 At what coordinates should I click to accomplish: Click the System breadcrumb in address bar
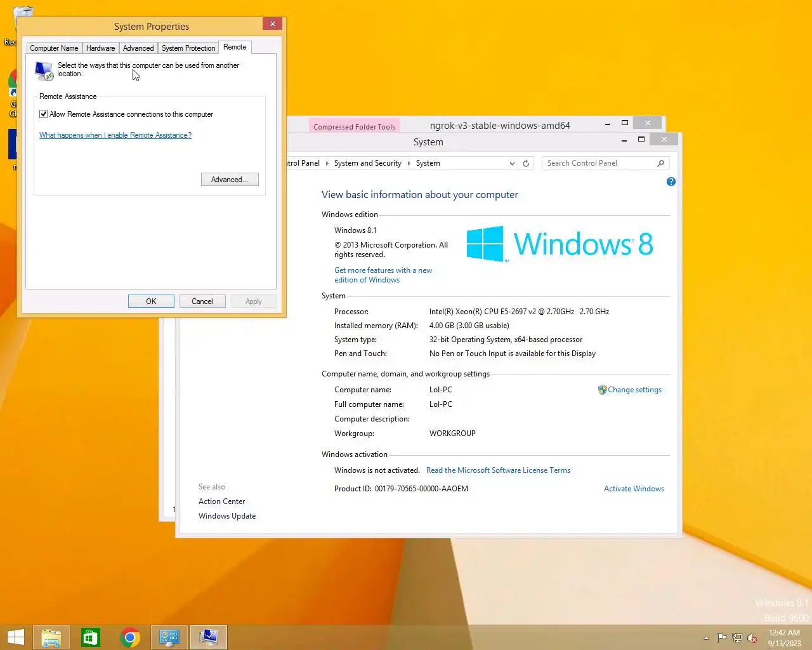(428, 163)
